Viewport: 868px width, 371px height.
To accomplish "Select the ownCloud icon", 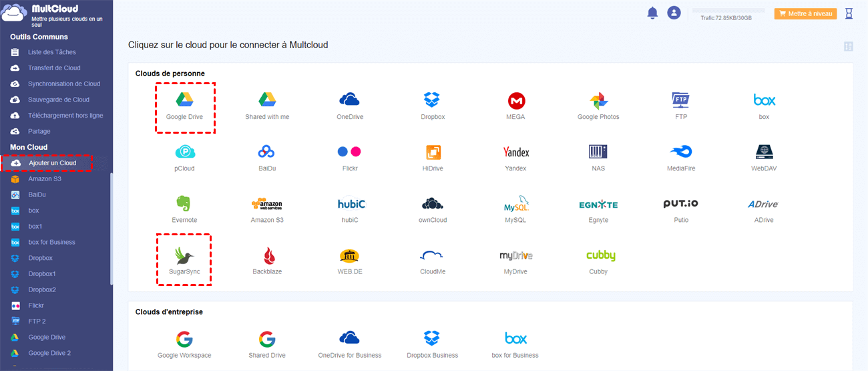I will [433, 204].
